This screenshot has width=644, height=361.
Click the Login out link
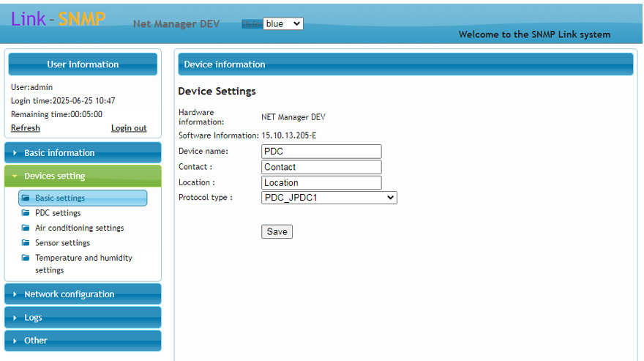129,128
